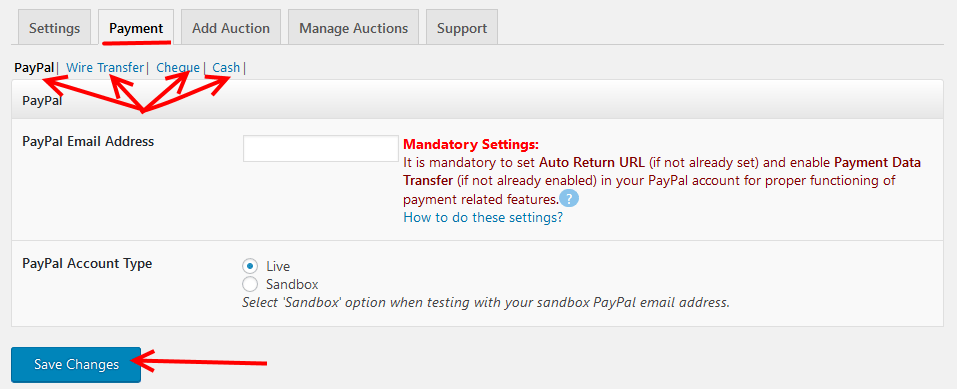Open the Cash payment section
The image size is (957, 389).
pyautogui.click(x=226, y=68)
